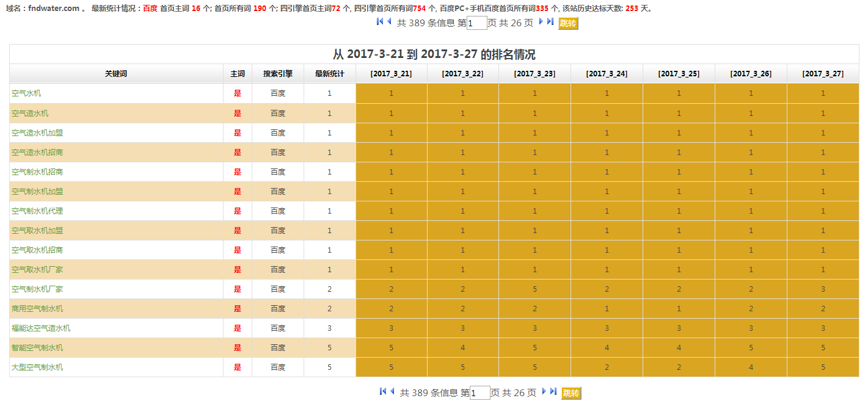Click previous page arrow in bottom pagination
The height and width of the screenshot is (401, 868).
(x=392, y=392)
